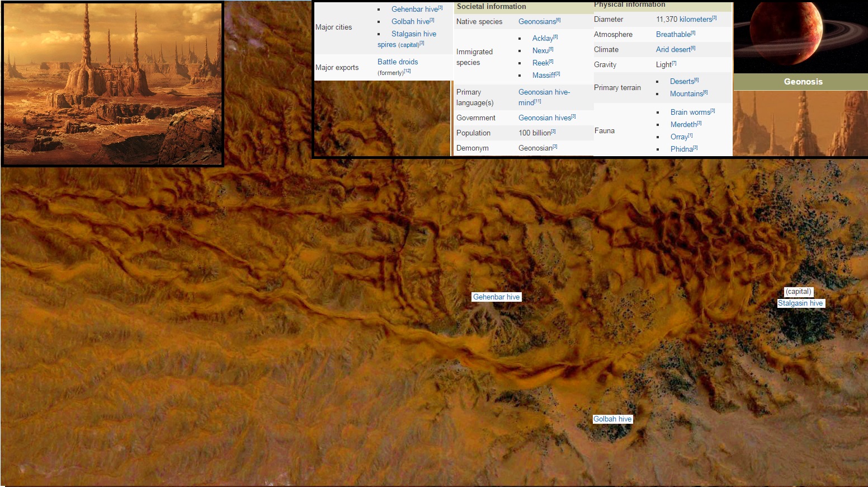Viewport: 868px width, 487px height.
Task: Open the Battle droids export link
Action: (397, 62)
